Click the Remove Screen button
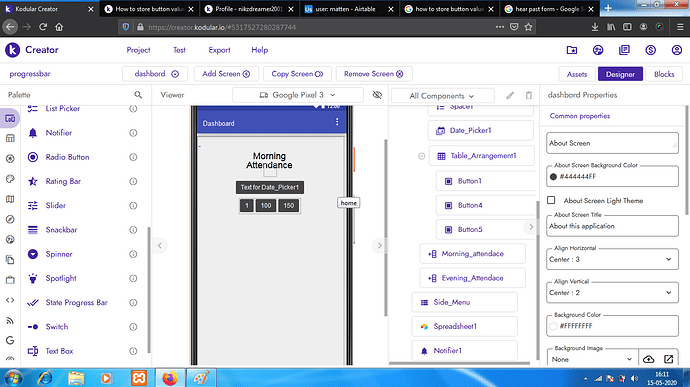 [374, 74]
